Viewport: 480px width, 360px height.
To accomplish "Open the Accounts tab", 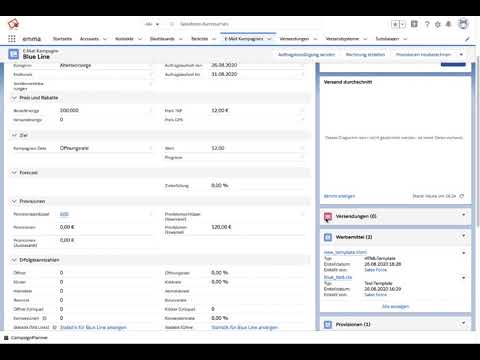I will (x=89, y=39).
